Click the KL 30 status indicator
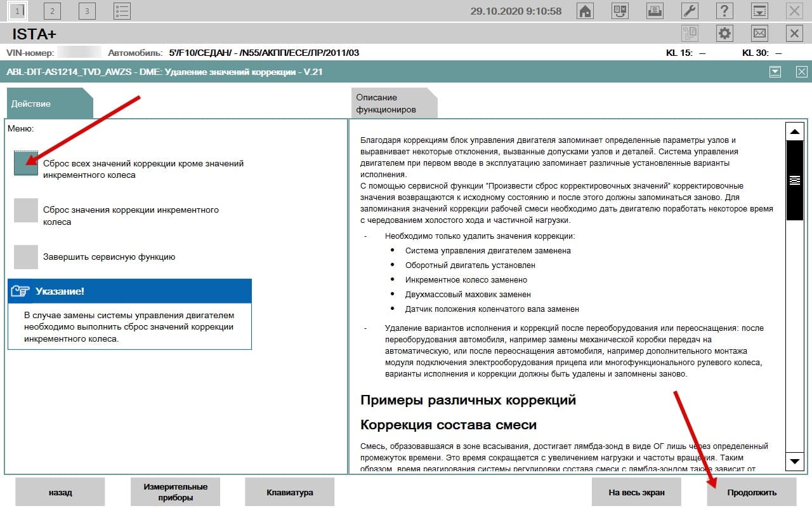Image resolution: width=812 pixels, height=508 pixels. 762,53
